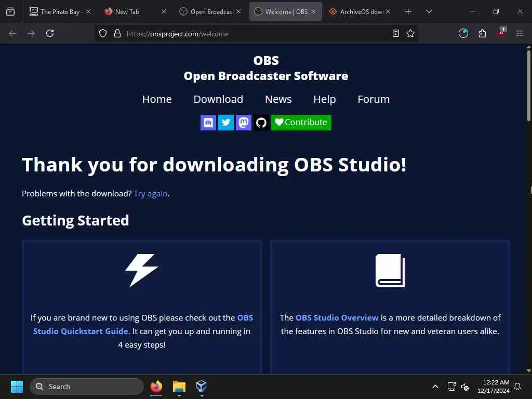This screenshot has height=399, width=532.
Task: Open the Help navigation link
Action: [325, 99]
